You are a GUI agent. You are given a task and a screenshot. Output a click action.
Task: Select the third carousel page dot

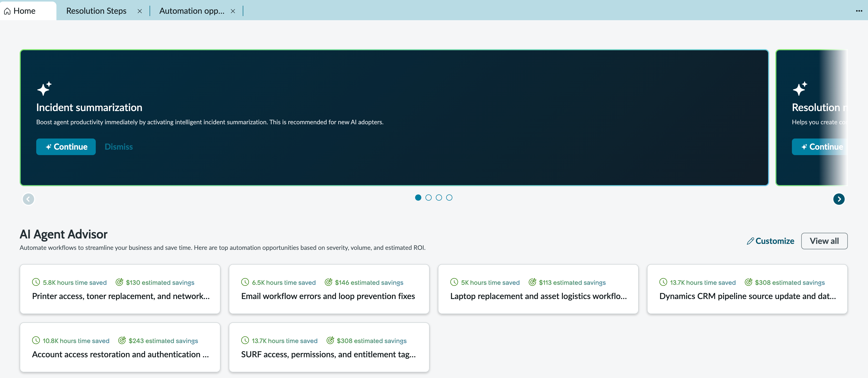439,198
